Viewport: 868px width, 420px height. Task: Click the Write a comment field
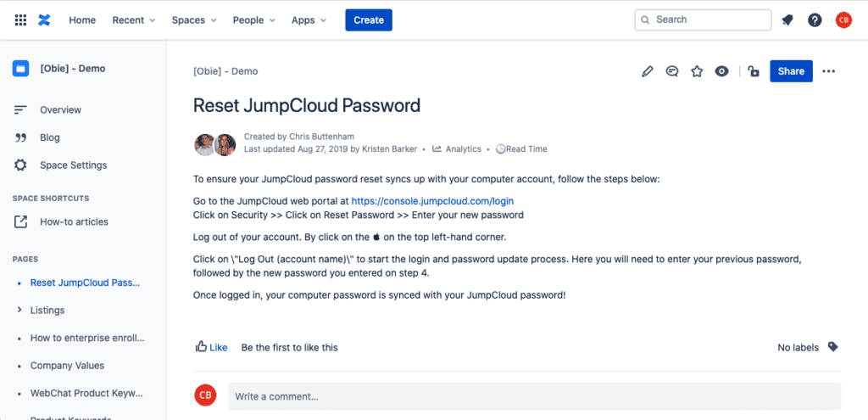[x=534, y=397]
